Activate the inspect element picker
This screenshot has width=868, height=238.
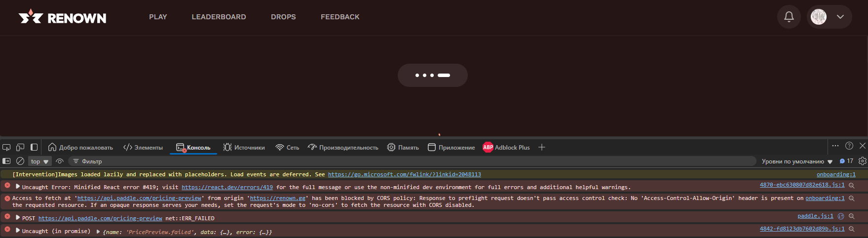click(6, 147)
